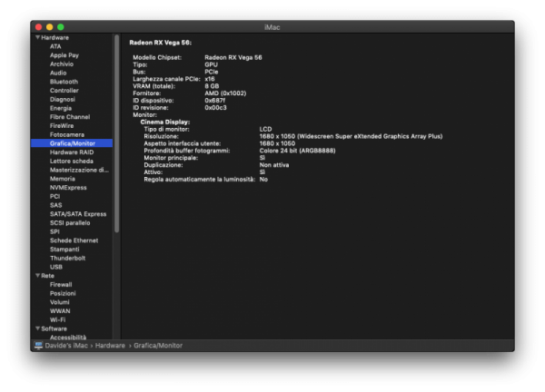This screenshot has width=545, height=392.
Task: Select the Memoria sidebar item
Action: coord(63,179)
